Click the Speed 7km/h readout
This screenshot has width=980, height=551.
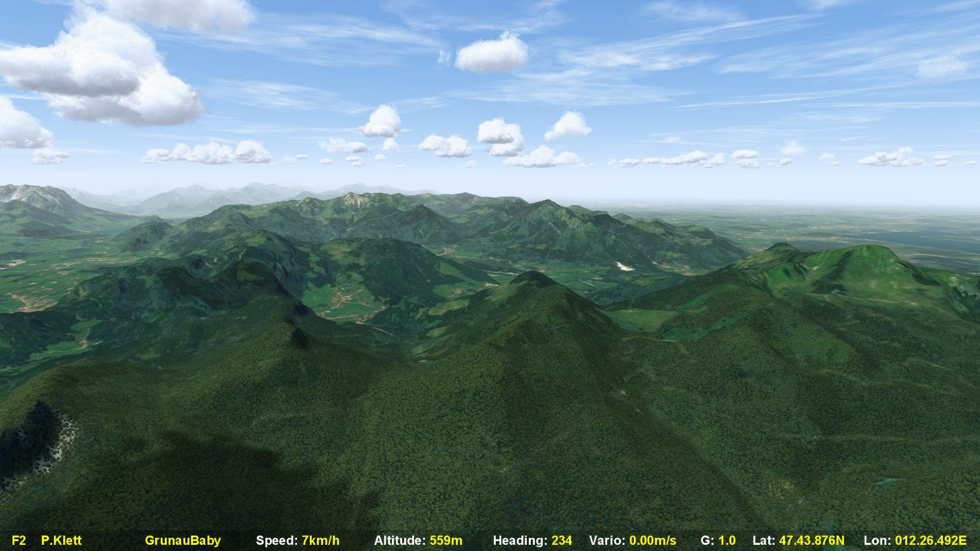click(298, 541)
